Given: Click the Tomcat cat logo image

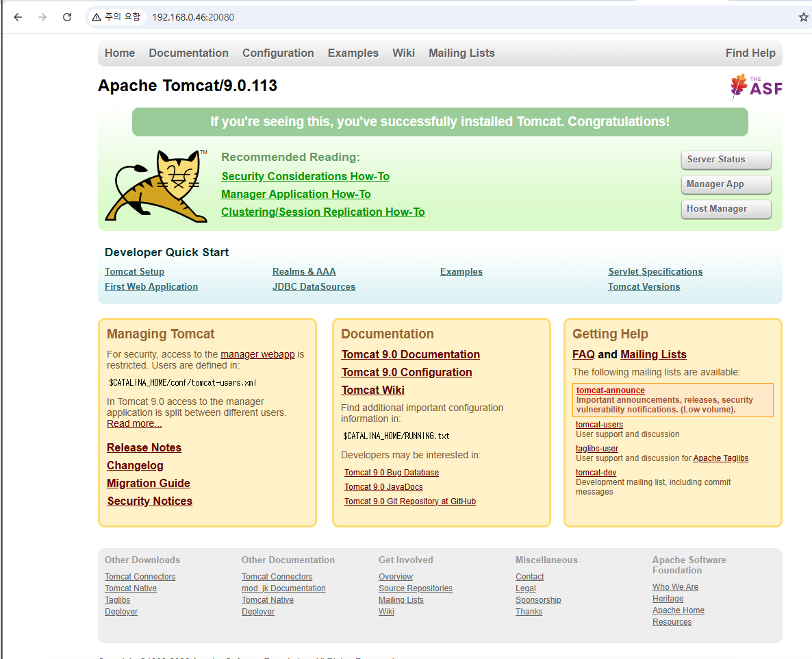Looking at the screenshot, I should click(x=156, y=186).
